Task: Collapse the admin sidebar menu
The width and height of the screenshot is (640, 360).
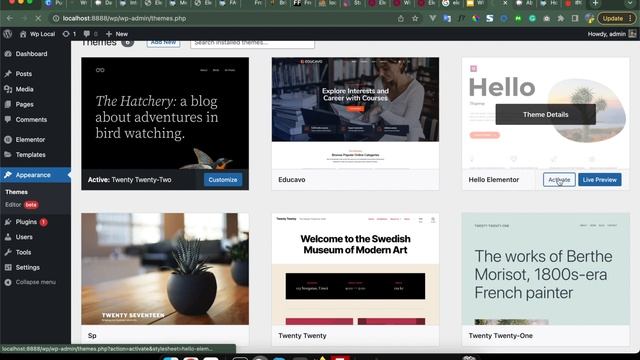Action: [30, 282]
